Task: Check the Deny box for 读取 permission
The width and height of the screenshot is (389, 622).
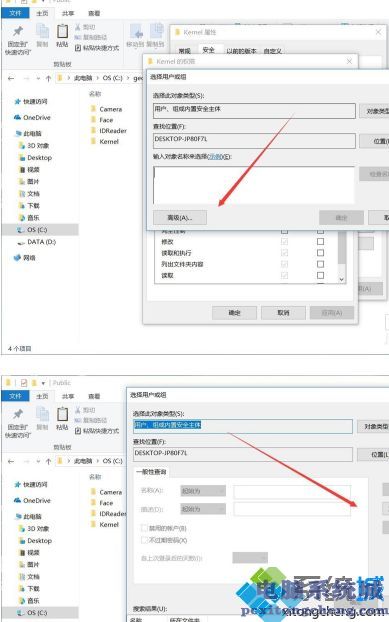Action: coord(320,275)
